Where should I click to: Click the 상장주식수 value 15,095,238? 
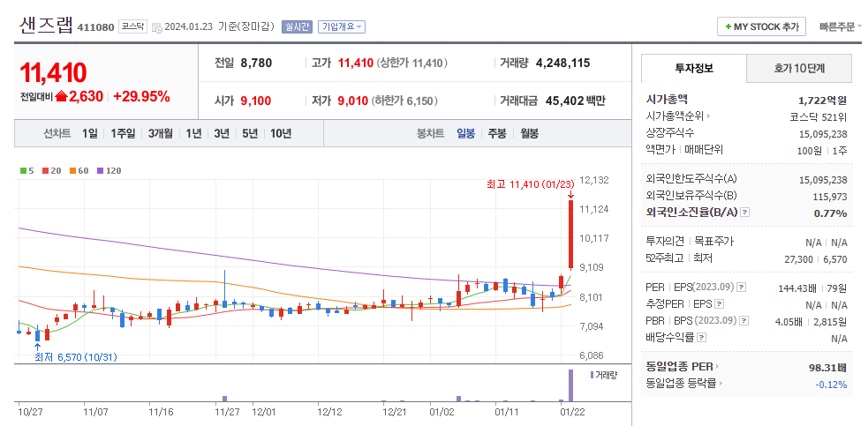(x=823, y=133)
